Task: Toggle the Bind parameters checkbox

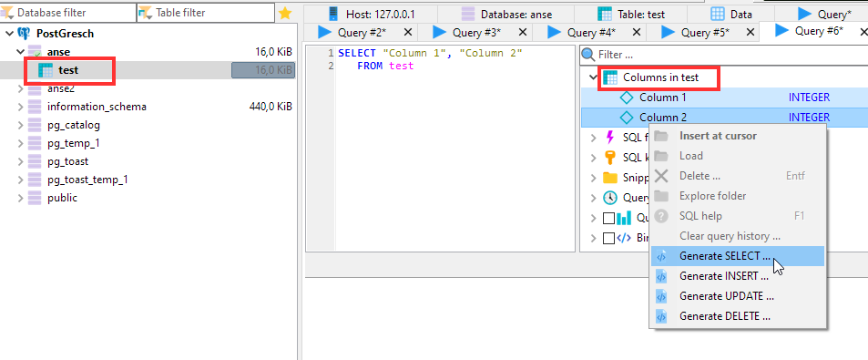Action: pyautogui.click(x=608, y=238)
